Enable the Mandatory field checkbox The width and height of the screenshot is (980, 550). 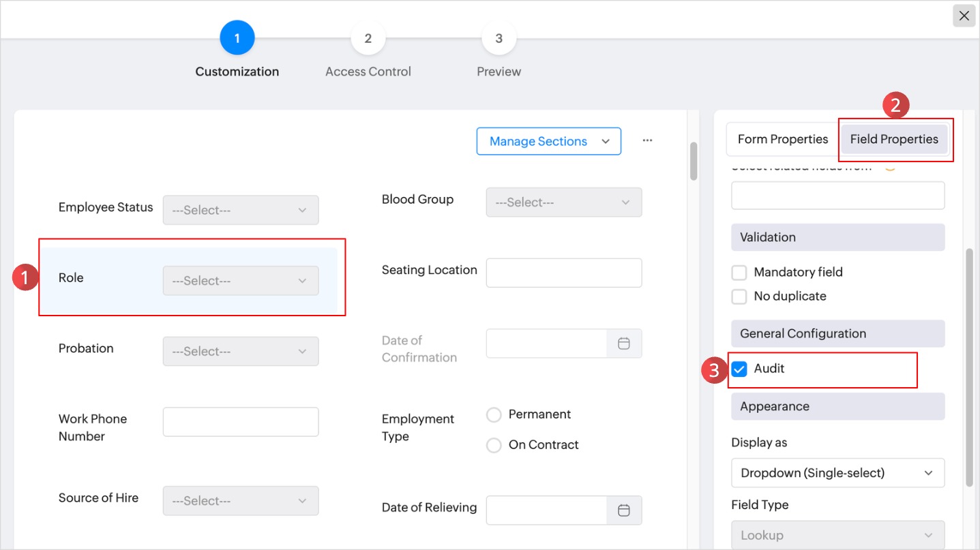(739, 273)
